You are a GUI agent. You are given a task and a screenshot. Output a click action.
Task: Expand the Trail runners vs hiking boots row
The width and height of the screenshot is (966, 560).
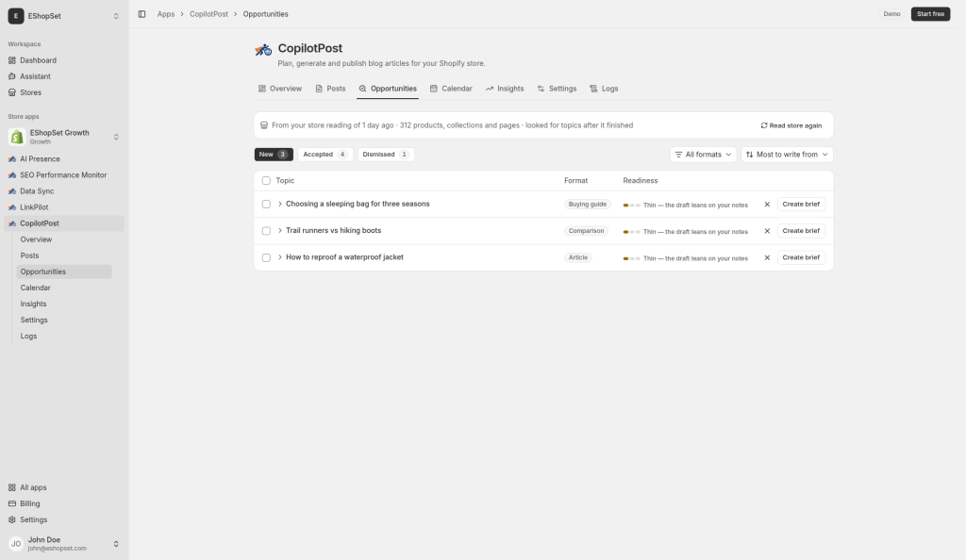[x=279, y=231]
